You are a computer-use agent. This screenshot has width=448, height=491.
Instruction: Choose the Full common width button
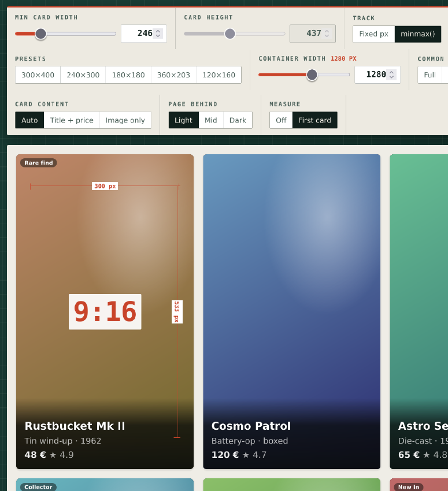(430, 75)
